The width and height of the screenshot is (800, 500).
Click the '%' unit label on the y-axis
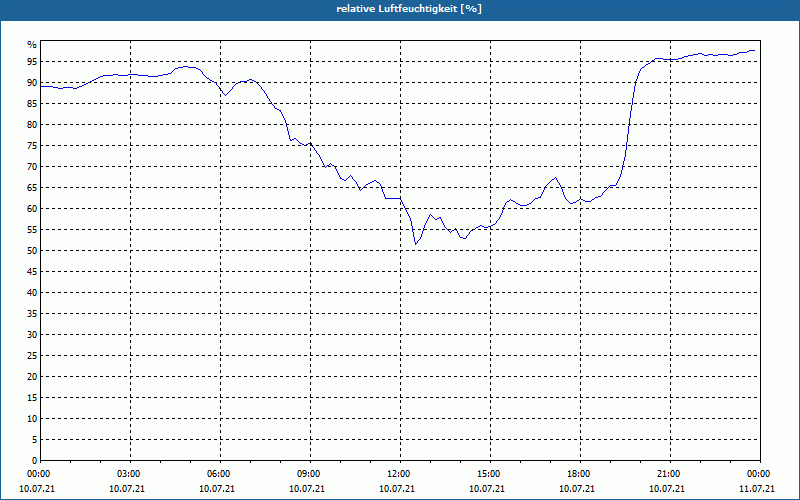tap(32, 45)
